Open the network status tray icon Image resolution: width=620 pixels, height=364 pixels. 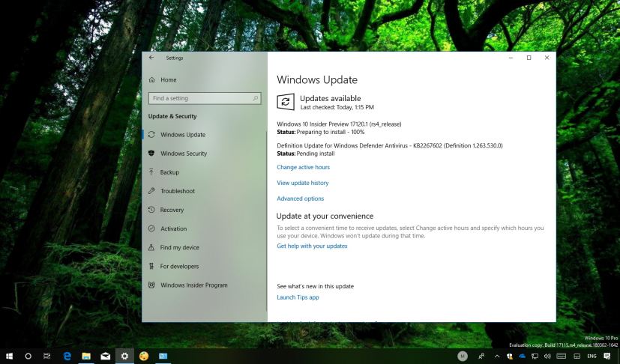point(535,356)
